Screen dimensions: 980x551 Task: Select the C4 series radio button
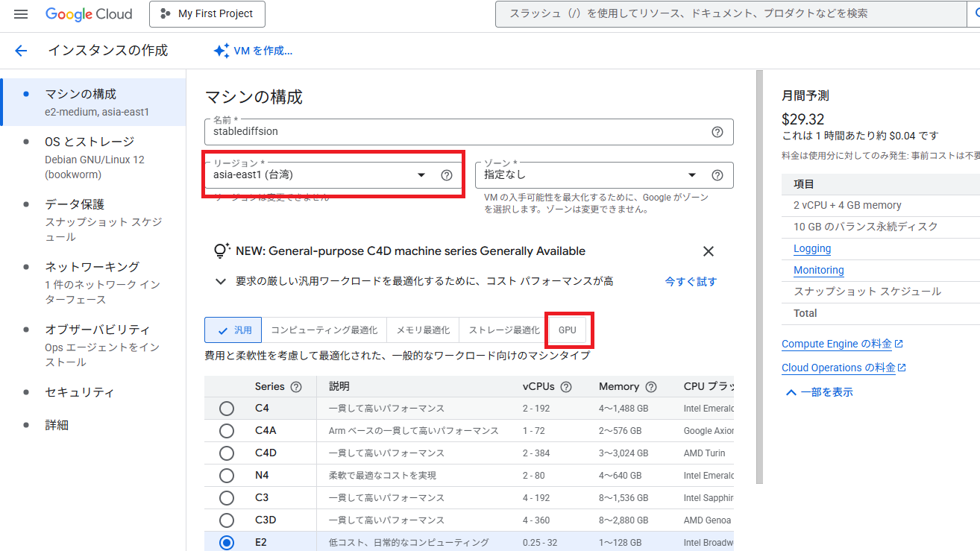(x=227, y=409)
